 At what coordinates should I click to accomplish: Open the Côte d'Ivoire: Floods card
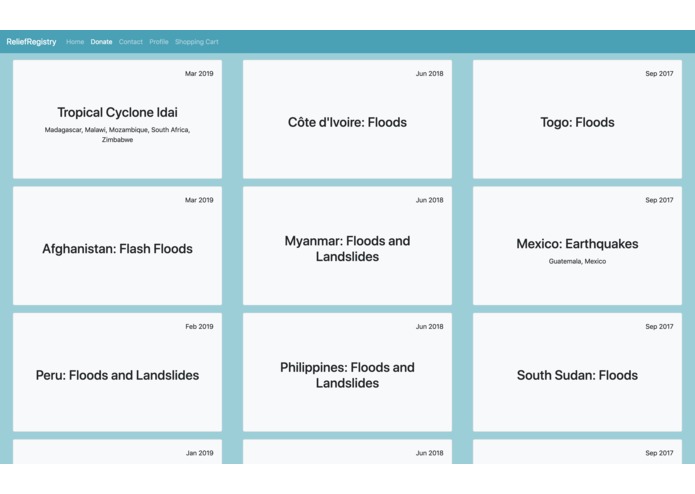348,119
